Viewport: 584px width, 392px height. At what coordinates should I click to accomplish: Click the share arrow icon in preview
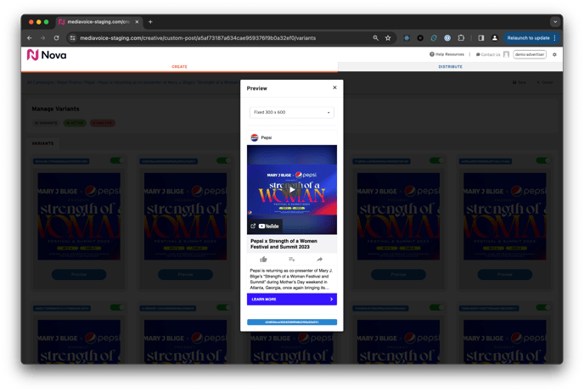[x=319, y=259]
